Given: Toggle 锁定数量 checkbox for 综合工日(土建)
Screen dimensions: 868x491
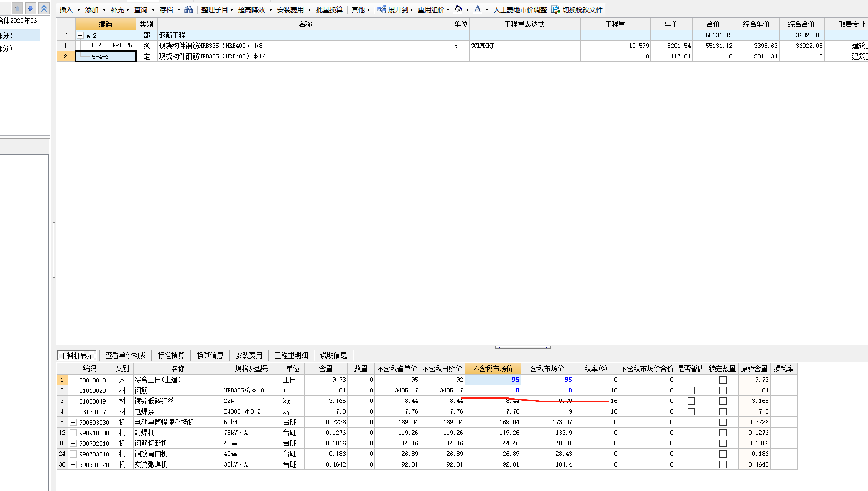Looking at the screenshot, I should click(x=723, y=380).
